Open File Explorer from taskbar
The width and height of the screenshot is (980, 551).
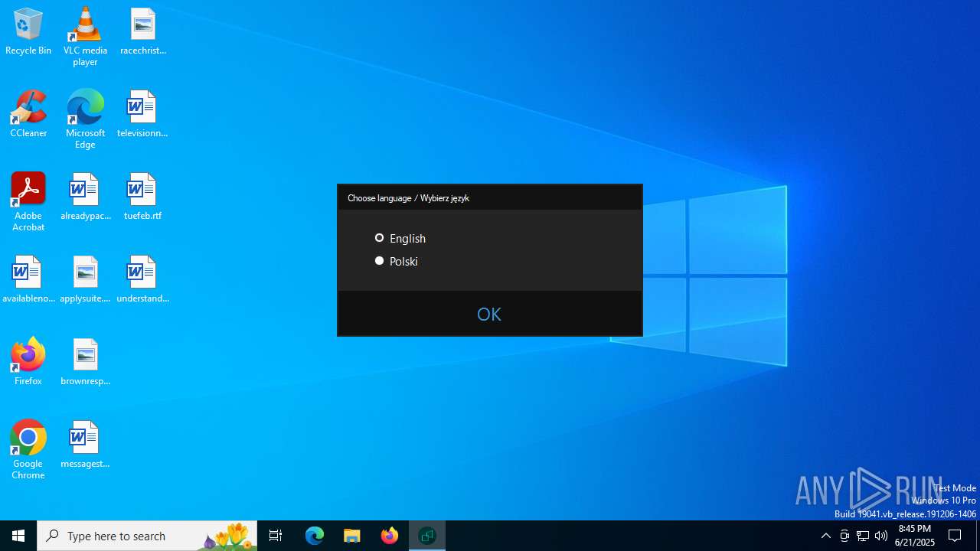coord(352,536)
